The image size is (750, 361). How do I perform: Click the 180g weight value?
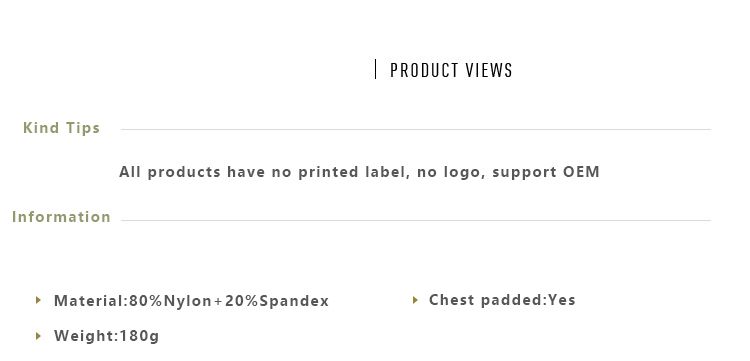point(139,337)
